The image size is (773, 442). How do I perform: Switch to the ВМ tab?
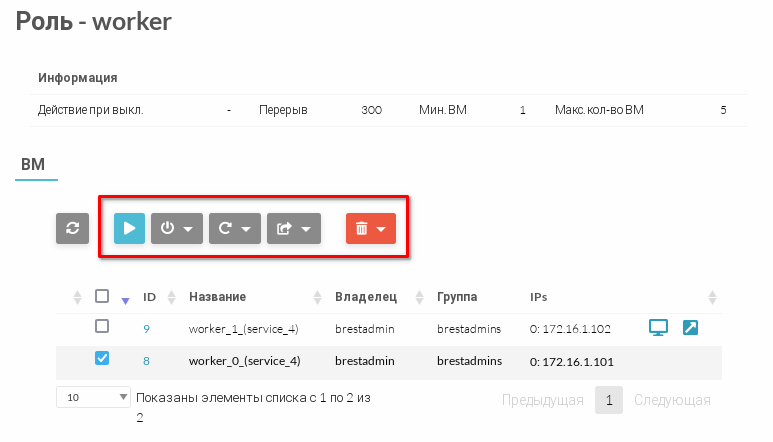[x=33, y=165]
